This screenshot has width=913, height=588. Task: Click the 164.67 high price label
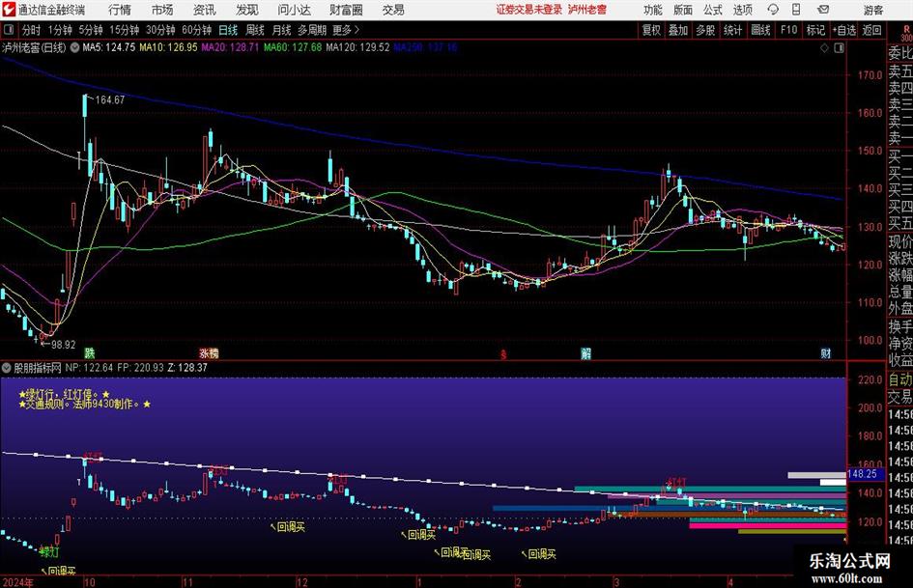point(110,99)
